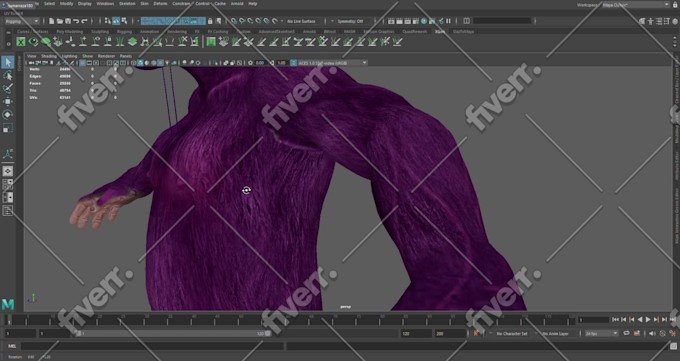The height and width of the screenshot is (361, 680).
Task: Click the Open Scene folder icon
Action: (60, 21)
